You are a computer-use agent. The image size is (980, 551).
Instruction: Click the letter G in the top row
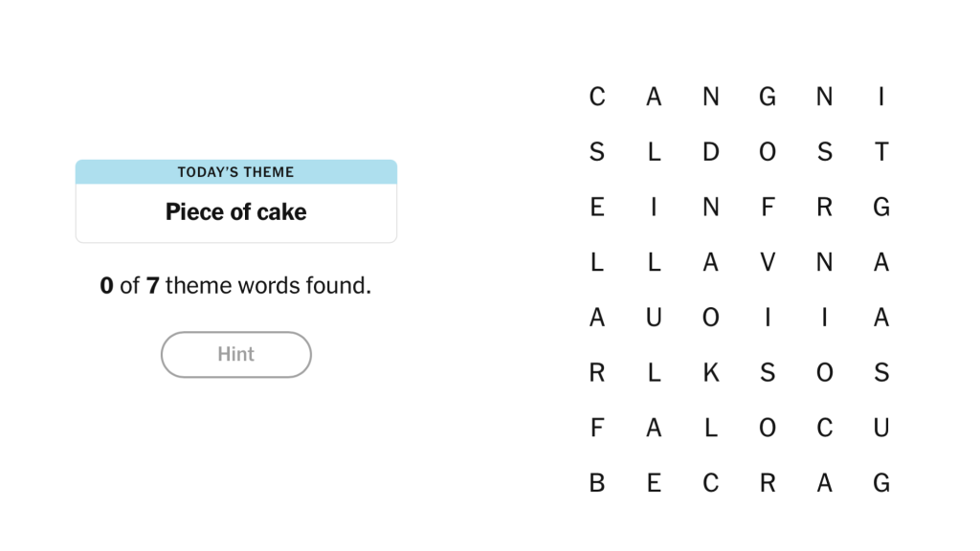(x=768, y=97)
